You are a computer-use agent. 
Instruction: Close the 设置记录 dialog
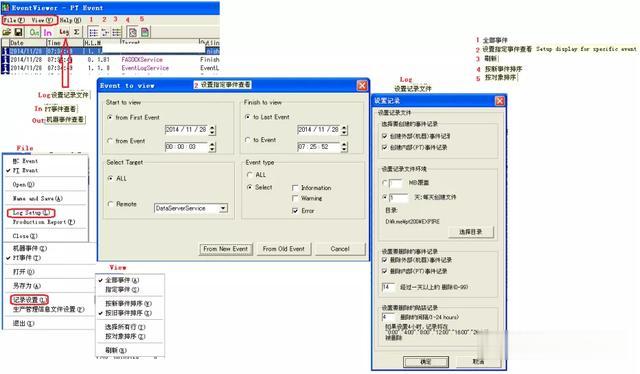point(500,101)
